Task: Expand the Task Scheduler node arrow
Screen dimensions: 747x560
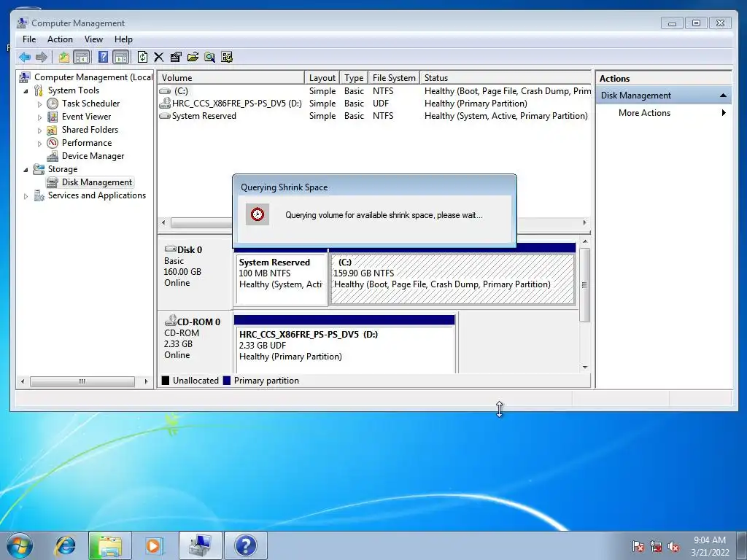Action: point(39,104)
